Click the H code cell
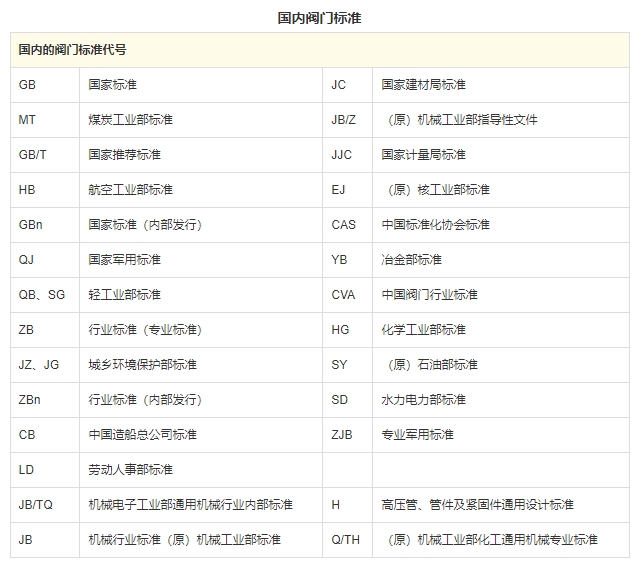The height and width of the screenshot is (574, 643). (347, 505)
